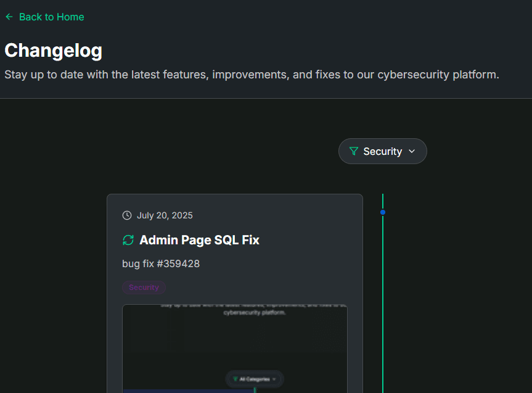Click the bug fix #359428 description text
Screen dimensions: 532x393
tap(161, 263)
